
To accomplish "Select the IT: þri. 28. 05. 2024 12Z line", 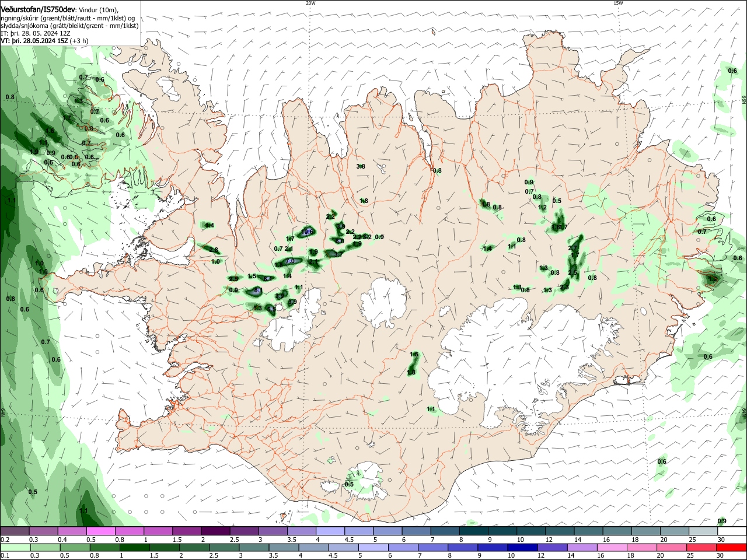I will (x=36, y=33).
